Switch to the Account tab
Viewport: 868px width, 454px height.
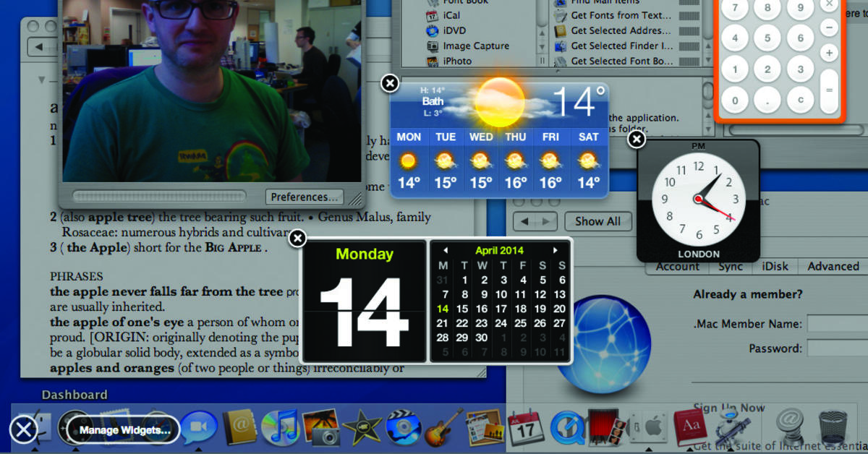coord(677,266)
